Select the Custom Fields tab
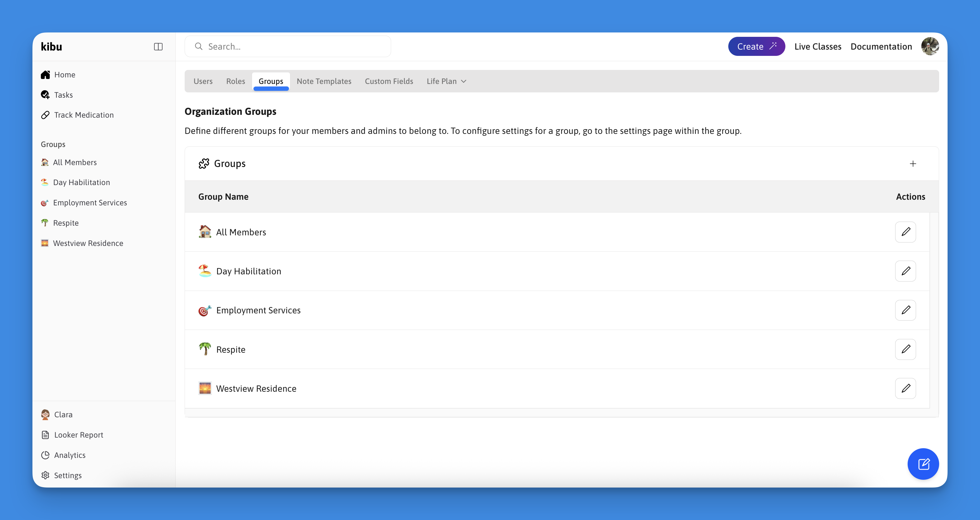The height and width of the screenshot is (520, 980). click(389, 81)
